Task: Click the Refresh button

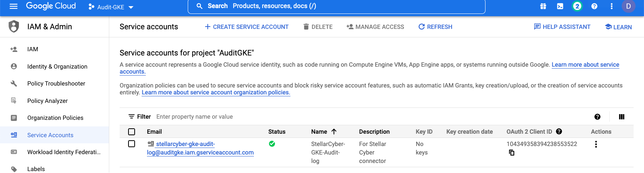Action: [x=435, y=27]
